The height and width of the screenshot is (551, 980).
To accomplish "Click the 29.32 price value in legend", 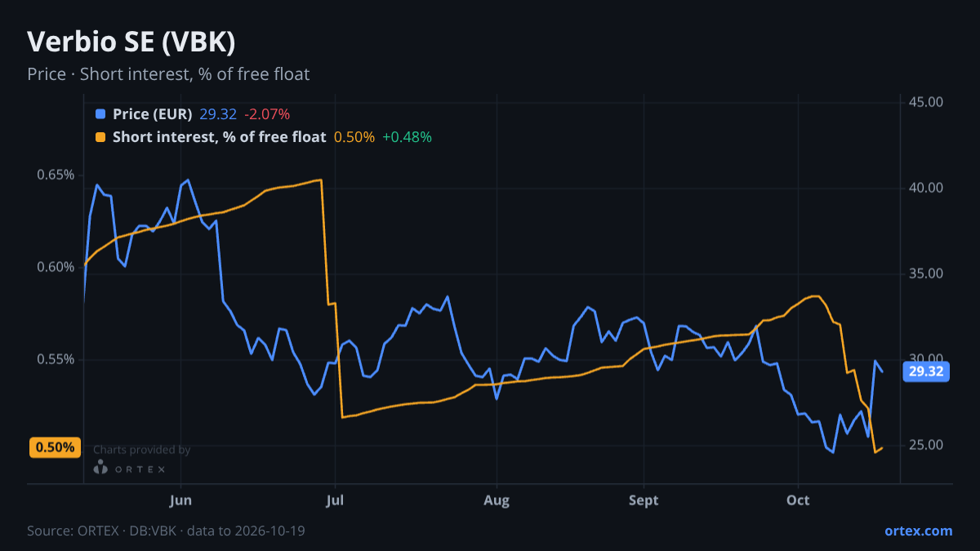I will point(218,113).
